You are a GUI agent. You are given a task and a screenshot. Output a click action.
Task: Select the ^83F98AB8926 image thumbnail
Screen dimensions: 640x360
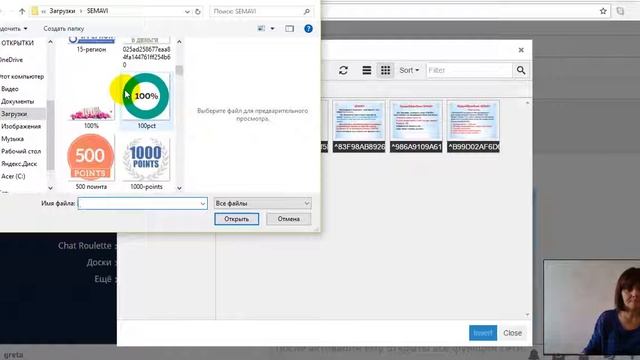pyautogui.click(x=359, y=126)
